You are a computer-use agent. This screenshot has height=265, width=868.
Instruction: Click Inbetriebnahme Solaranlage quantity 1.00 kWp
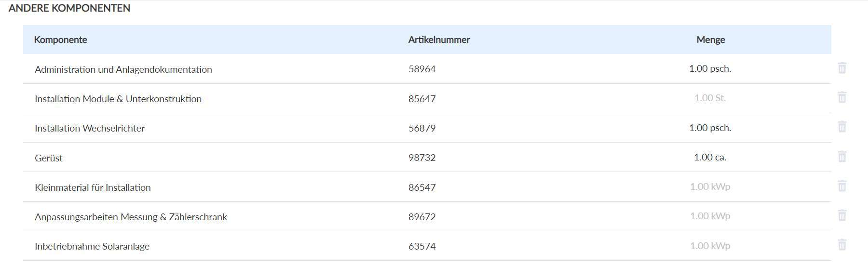coord(710,246)
